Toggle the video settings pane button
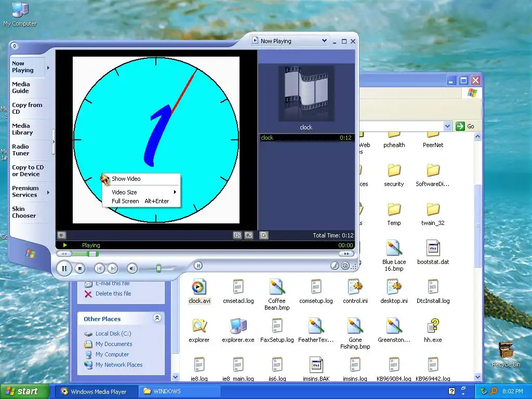 [62, 235]
